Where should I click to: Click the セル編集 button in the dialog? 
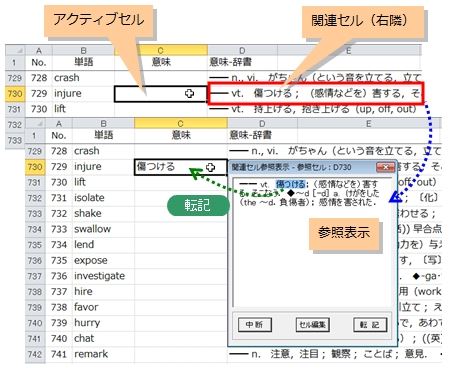[x=312, y=324]
